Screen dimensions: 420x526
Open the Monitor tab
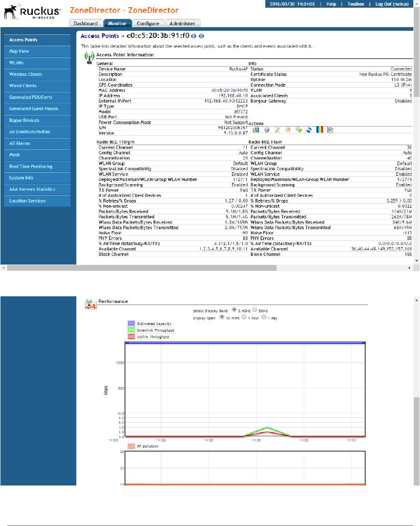tap(117, 24)
